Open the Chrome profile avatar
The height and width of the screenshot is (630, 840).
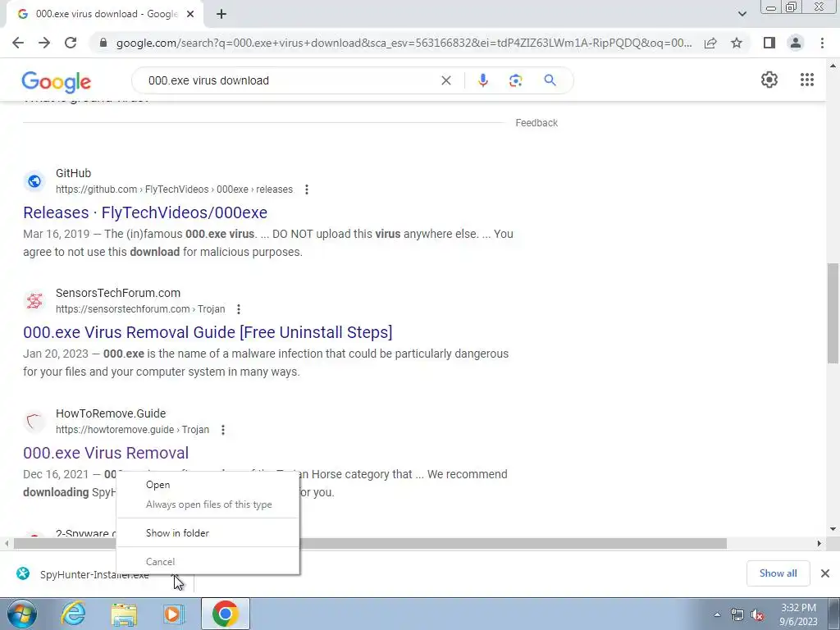coord(796,43)
